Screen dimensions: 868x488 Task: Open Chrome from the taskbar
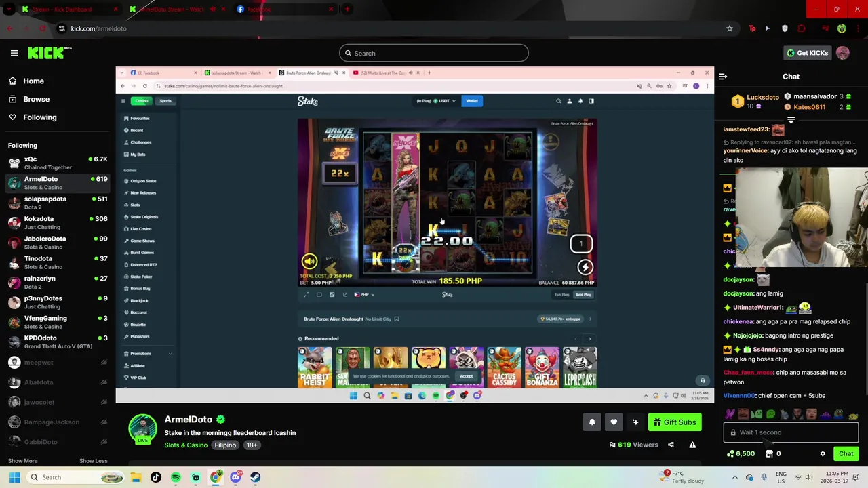pos(216,477)
